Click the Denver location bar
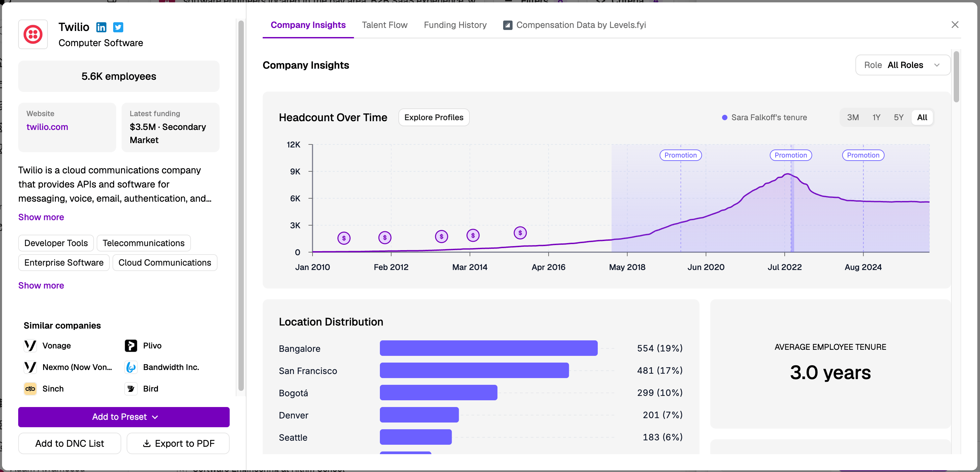This screenshot has height=472, width=980. pos(419,414)
